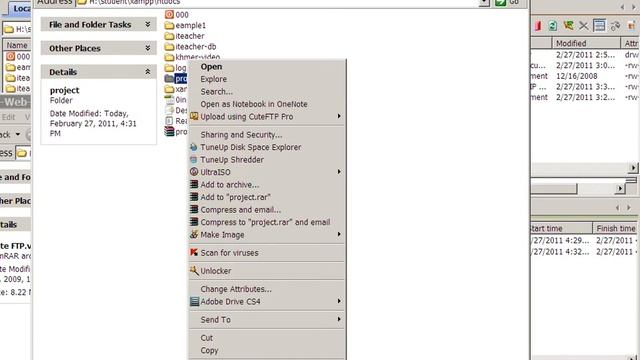Click the 'project' name in Details panel

pyautogui.click(x=64, y=90)
